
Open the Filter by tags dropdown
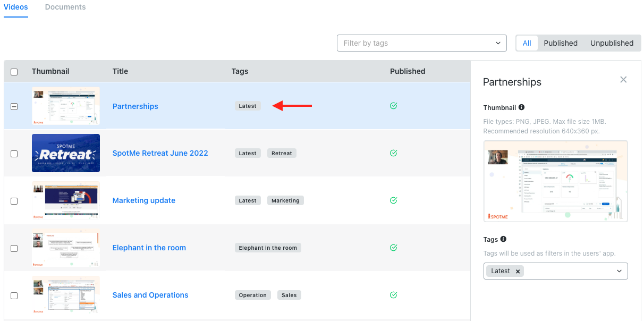click(422, 43)
